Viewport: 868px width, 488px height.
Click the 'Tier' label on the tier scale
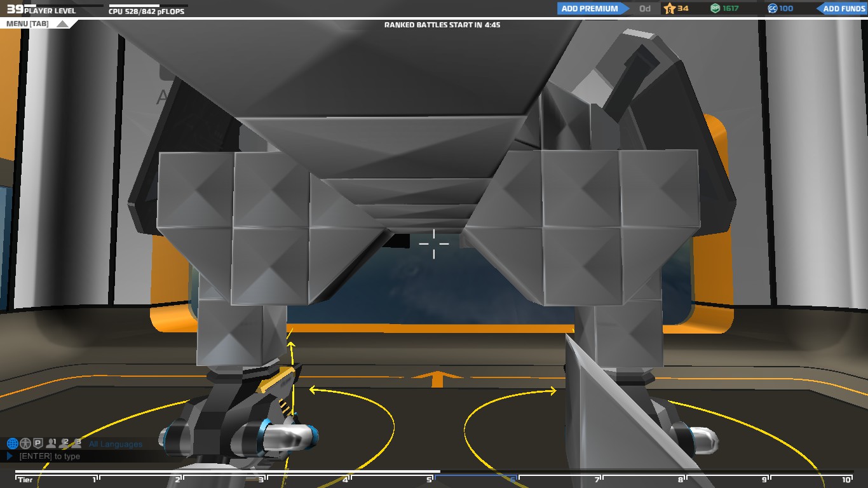[x=25, y=480]
